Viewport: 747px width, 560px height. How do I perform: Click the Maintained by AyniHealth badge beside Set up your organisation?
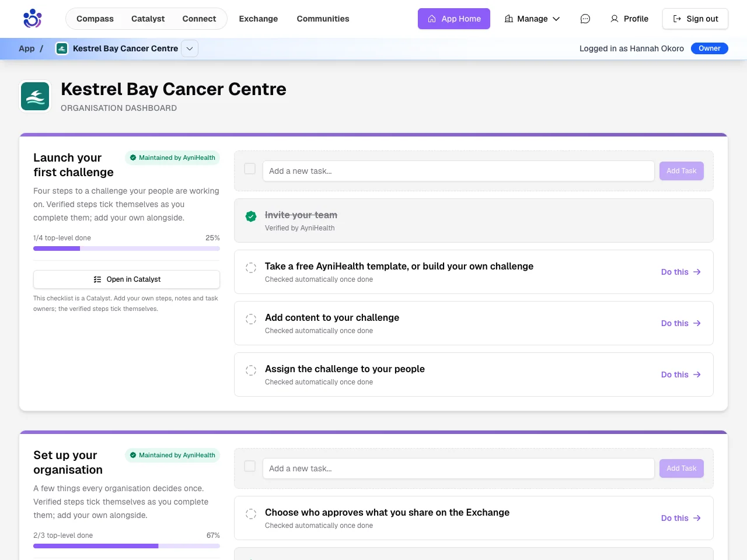tap(172, 455)
